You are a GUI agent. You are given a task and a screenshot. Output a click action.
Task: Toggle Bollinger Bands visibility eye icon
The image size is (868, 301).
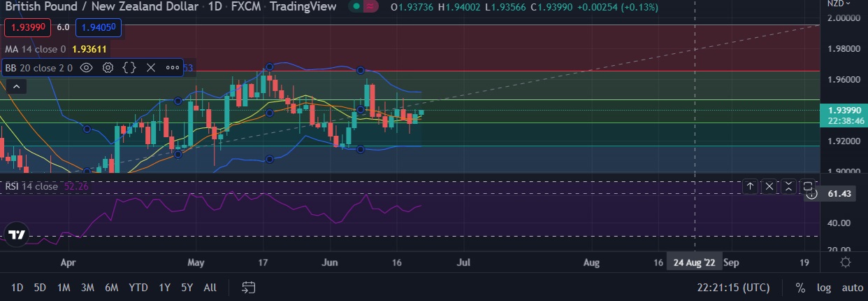(87, 68)
